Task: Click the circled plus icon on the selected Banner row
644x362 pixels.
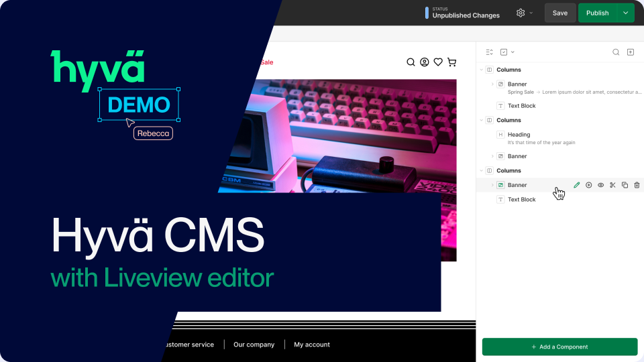Action: point(588,185)
